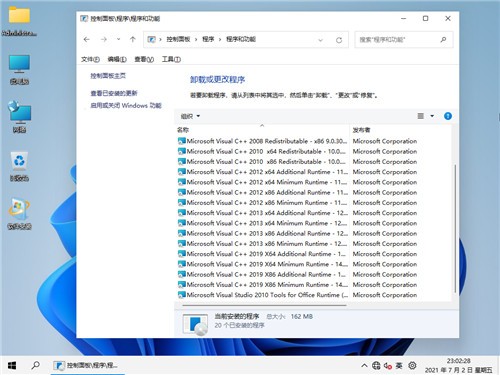Open the 编辑(E) menu

tap(117, 59)
